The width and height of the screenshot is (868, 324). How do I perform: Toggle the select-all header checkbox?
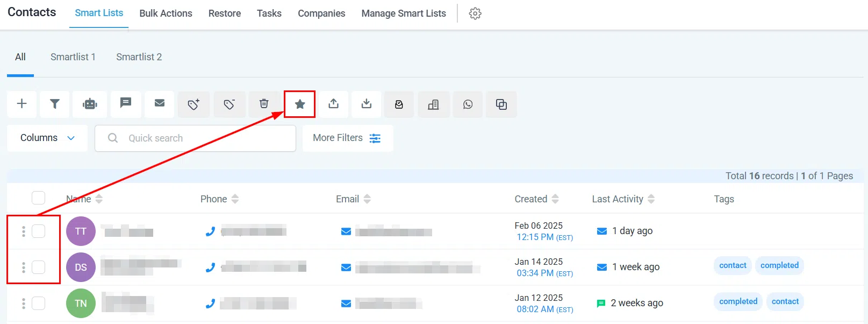[x=38, y=198]
